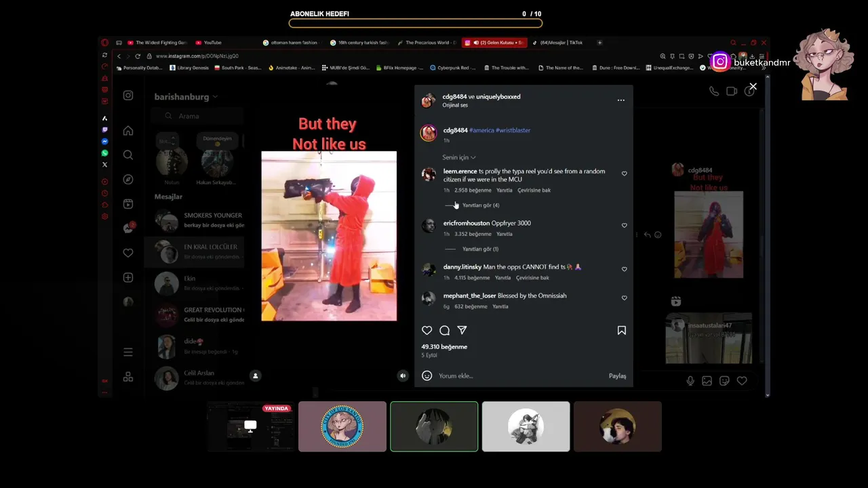
Task: Open the sidebar hamburger 'more' menu
Action: point(128,352)
